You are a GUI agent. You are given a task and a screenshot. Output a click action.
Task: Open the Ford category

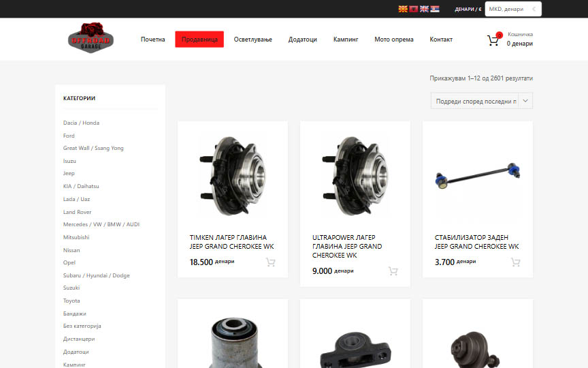pyautogui.click(x=69, y=136)
